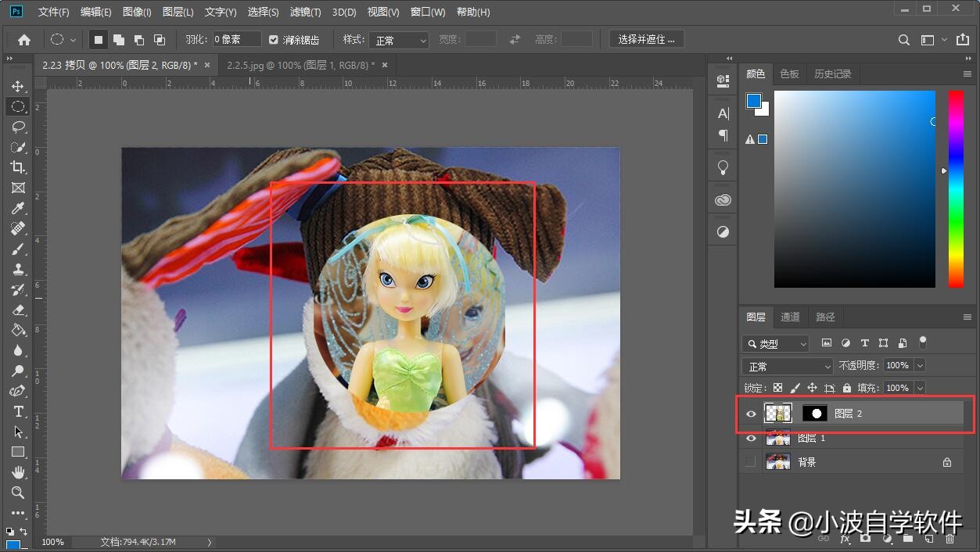
Task: Open 滤镜(T) menu
Action: (x=305, y=12)
